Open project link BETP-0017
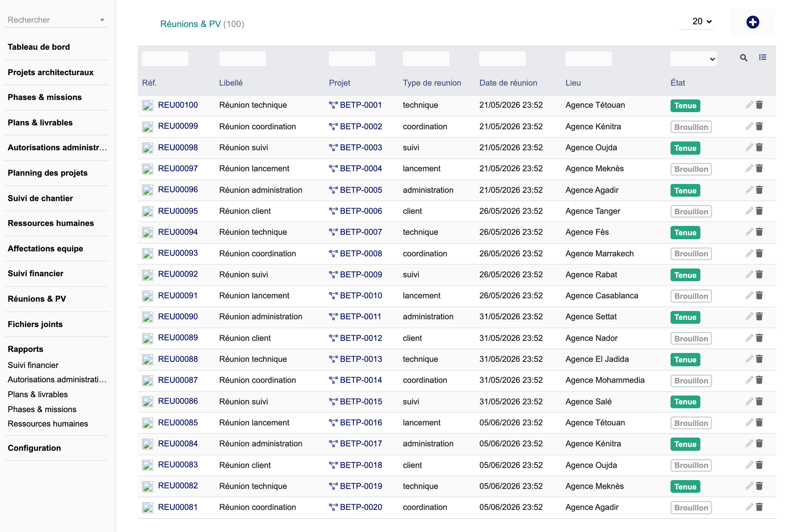 (x=361, y=444)
